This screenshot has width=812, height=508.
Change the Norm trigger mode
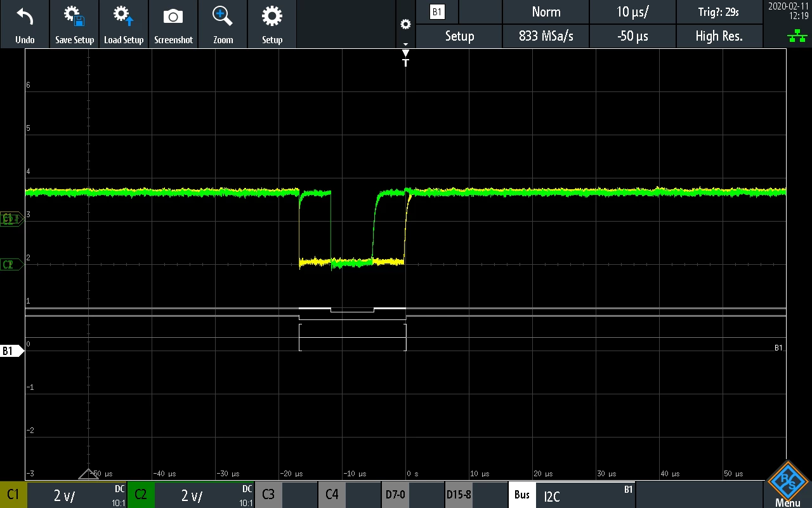click(x=546, y=12)
